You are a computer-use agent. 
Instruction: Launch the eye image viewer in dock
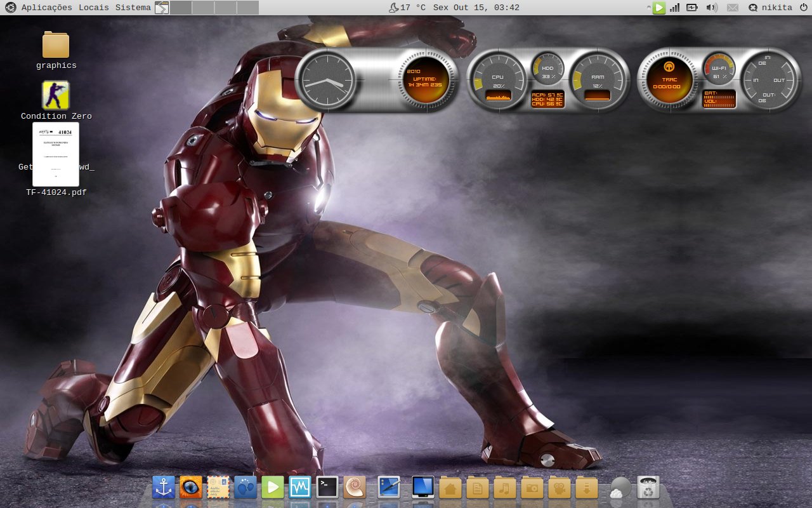point(191,488)
